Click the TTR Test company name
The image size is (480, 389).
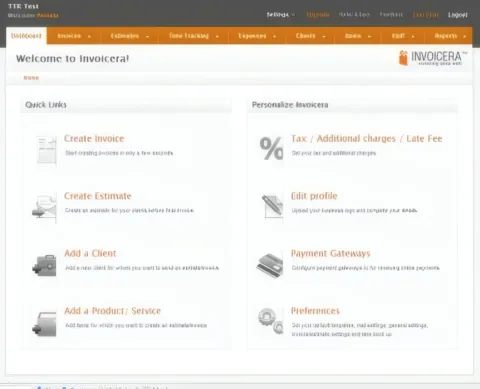23,6
